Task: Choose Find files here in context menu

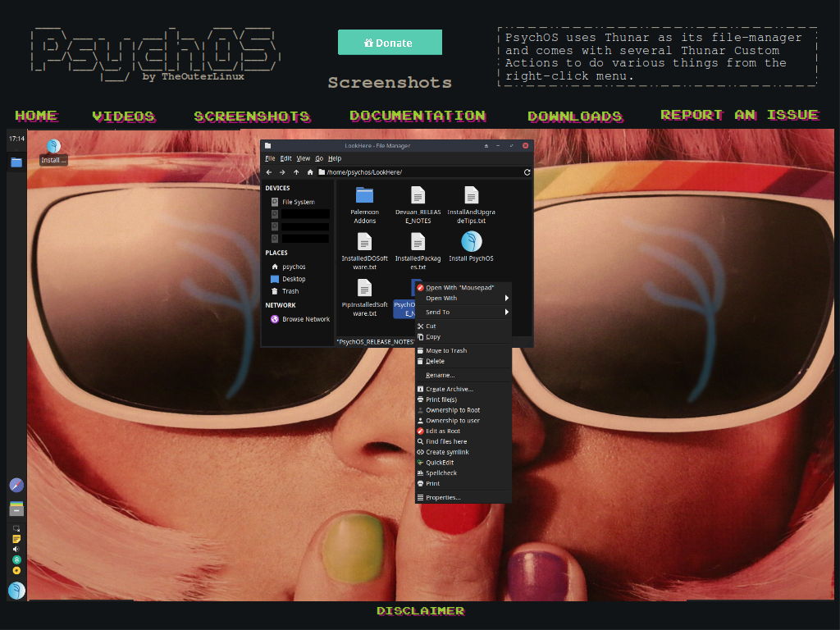Action: 463,442
